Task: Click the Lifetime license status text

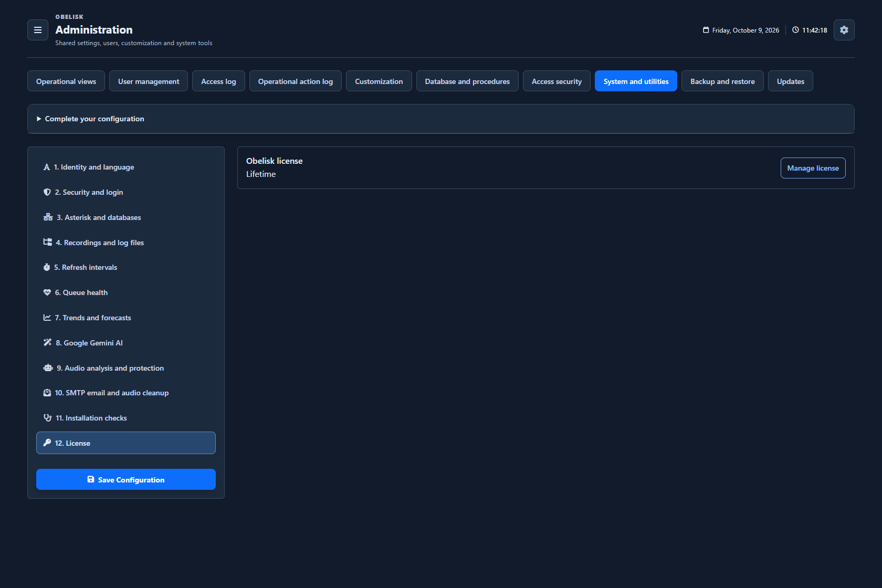Action: coord(261,174)
